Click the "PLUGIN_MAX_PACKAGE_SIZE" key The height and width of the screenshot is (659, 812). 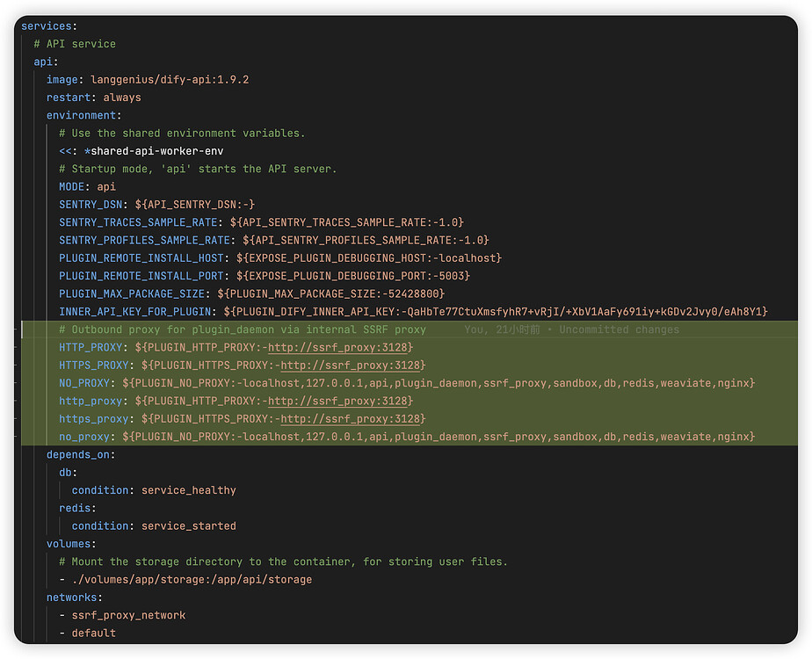coord(132,294)
